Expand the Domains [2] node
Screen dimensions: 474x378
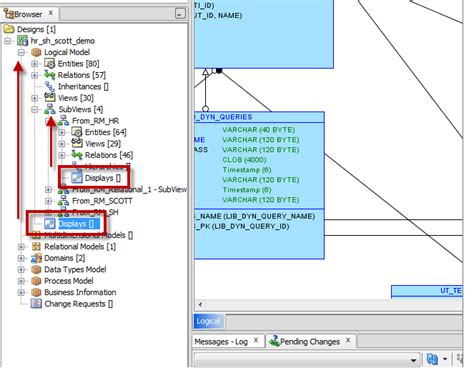tap(21, 258)
